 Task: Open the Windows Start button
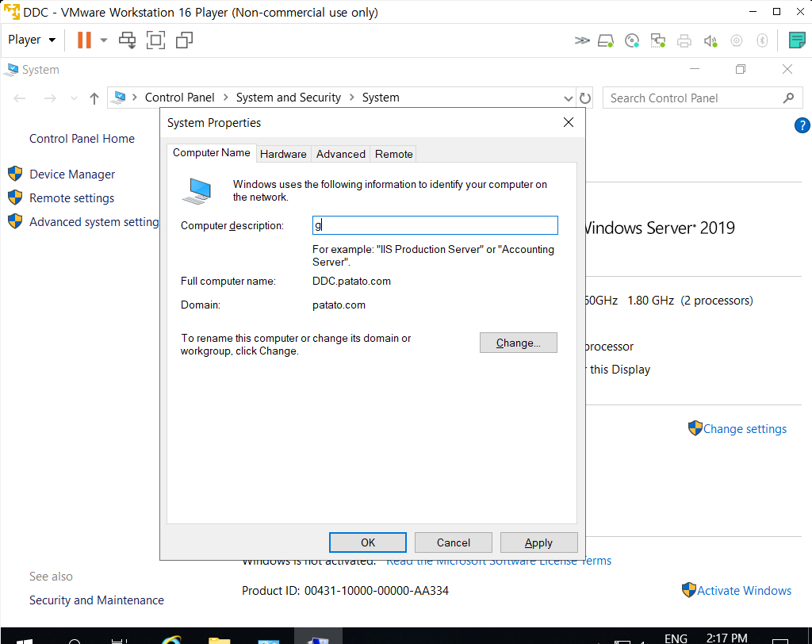pos(25,640)
